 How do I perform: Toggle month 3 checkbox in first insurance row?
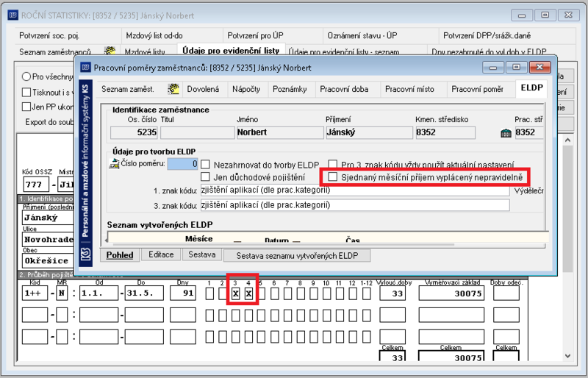pos(235,293)
